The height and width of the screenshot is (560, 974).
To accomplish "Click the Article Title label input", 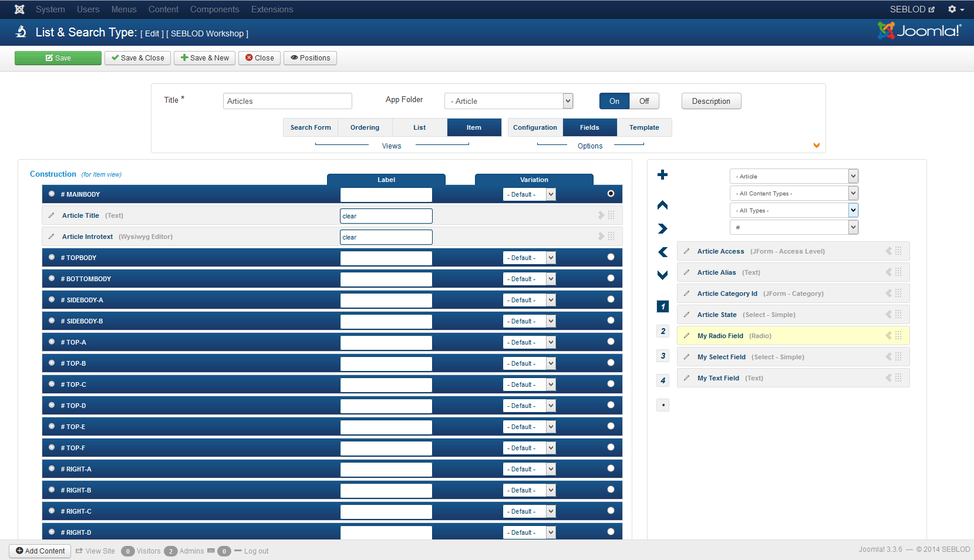I will pyautogui.click(x=386, y=216).
